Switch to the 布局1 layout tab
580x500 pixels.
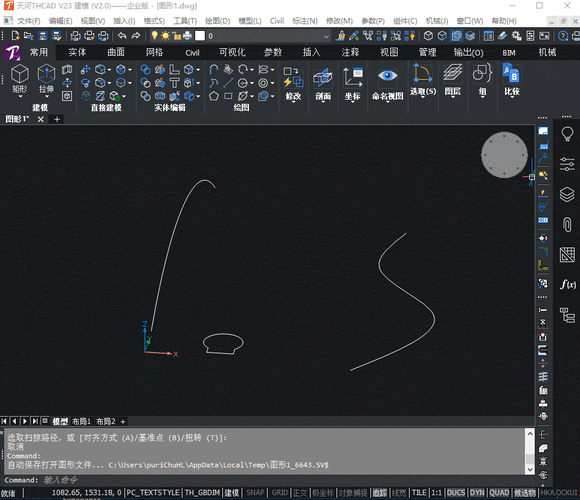coord(81,421)
